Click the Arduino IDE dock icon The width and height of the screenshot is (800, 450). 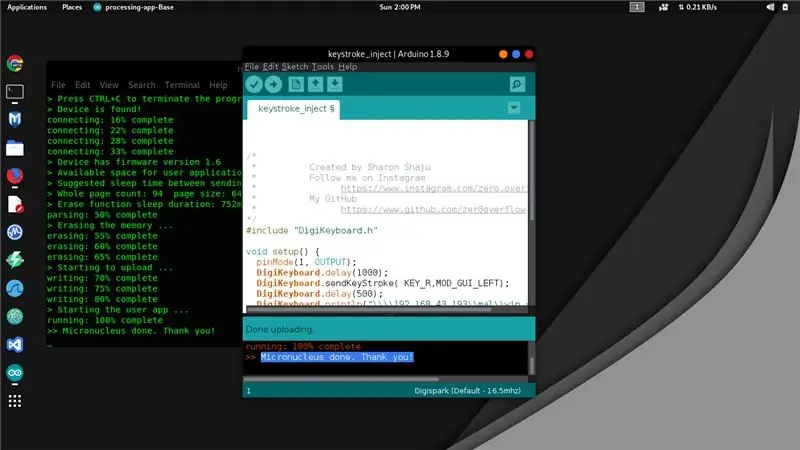click(15, 373)
